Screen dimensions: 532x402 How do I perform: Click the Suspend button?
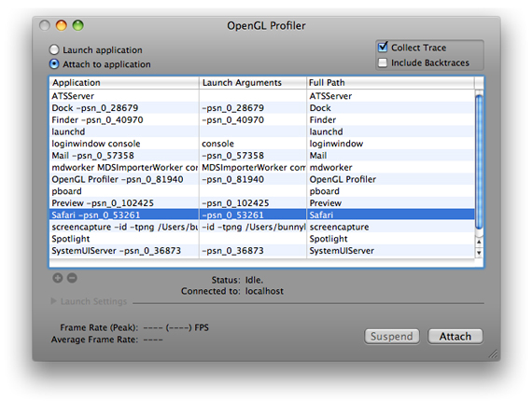click(392, 337)
